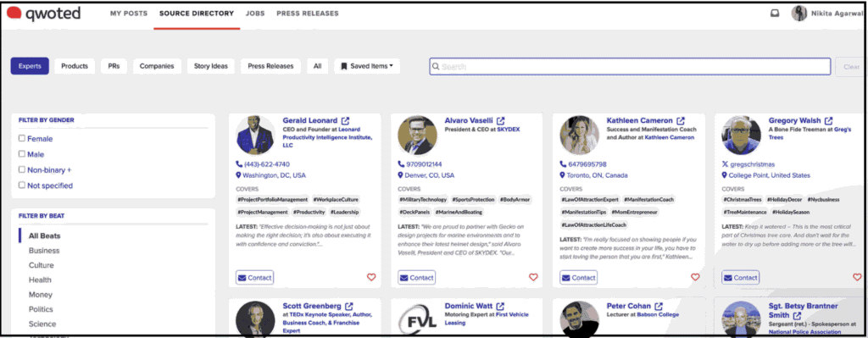Open Dominic Watt's external profile link icon

[x=500, y=306]
